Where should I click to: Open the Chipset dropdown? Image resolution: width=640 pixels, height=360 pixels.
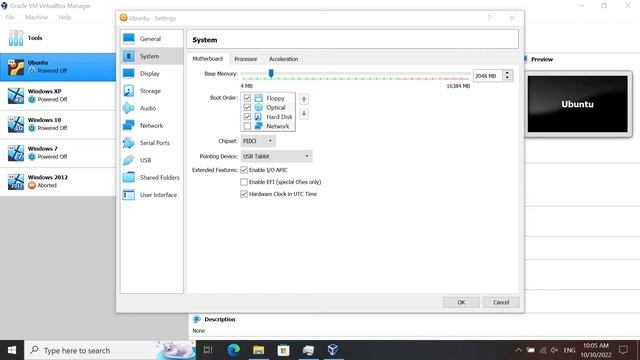pyautogui.click(x=258, y=141)
